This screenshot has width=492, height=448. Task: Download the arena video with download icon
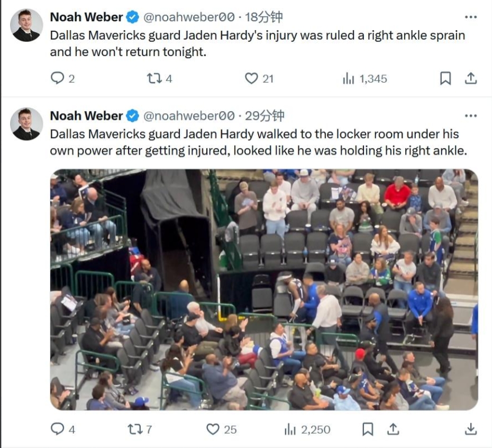click(x=471, y=429)
